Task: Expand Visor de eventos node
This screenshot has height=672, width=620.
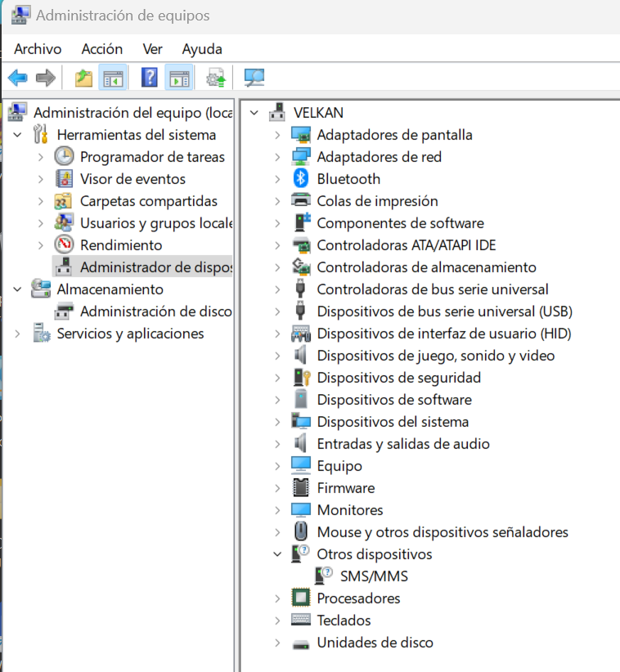Action: 41,179
